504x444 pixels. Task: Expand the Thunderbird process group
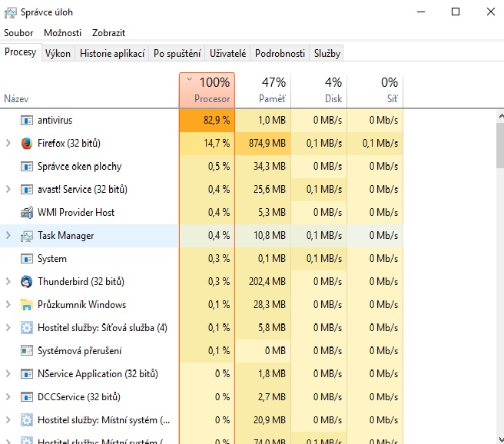[8, 282]
